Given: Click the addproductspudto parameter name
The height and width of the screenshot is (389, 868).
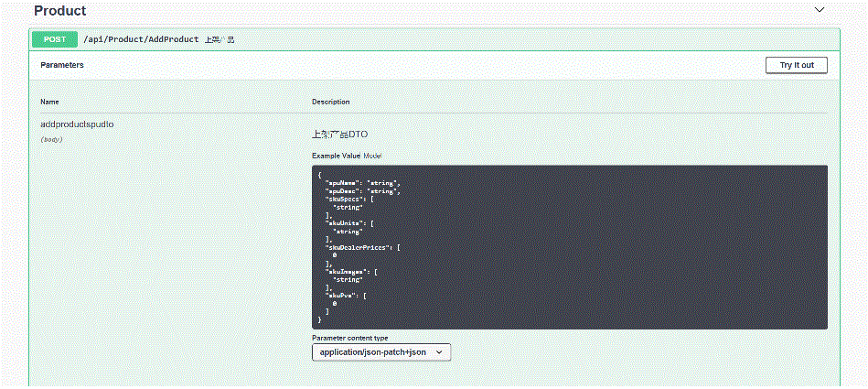Looking at the screenshot, I should 77,124.
